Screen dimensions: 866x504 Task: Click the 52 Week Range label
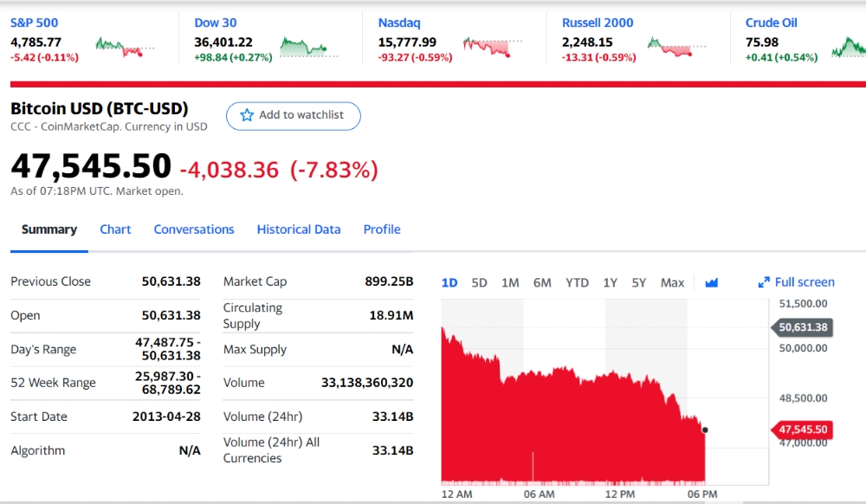pos(53,383)
